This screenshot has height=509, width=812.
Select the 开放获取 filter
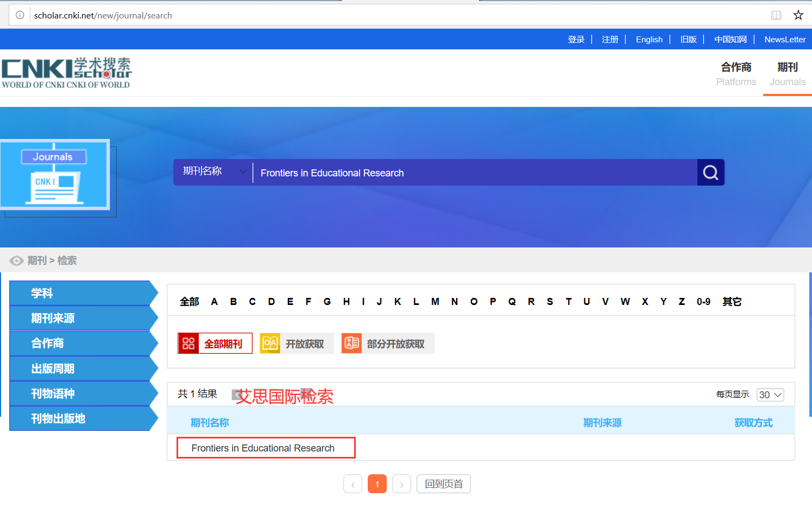(297, 343)
